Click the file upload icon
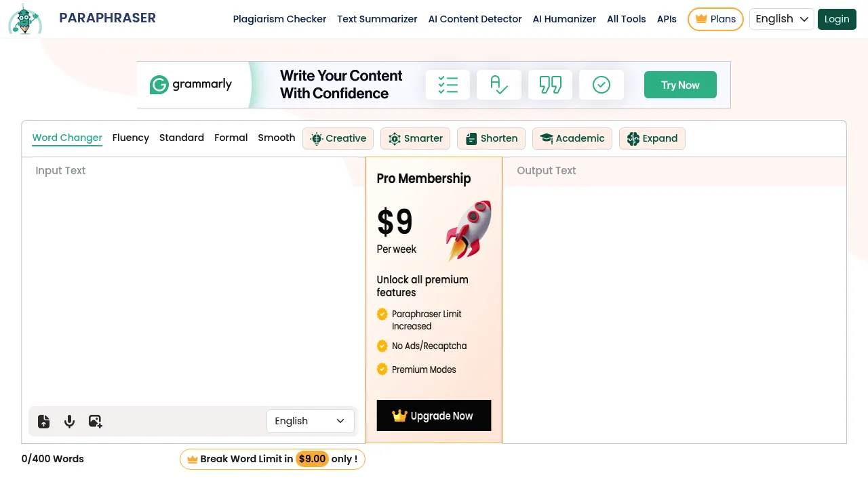The width and height of the screenshot is (868, 488). tap(44, 421)
